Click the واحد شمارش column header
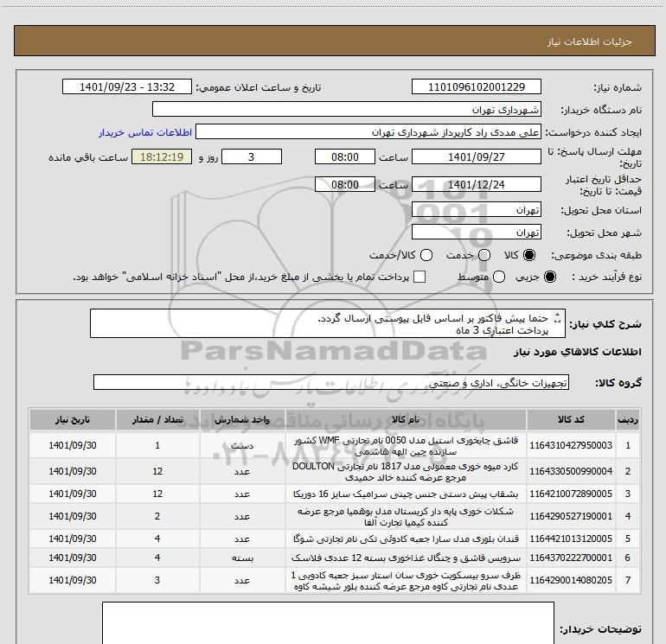The width and height of the screenshot is (666, 644). pos(242,419)
